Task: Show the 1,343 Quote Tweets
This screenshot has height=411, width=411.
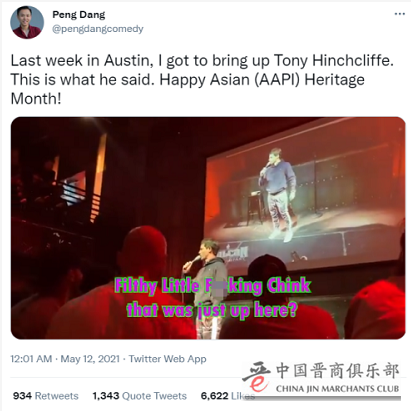Action: [x=140, y=396]
